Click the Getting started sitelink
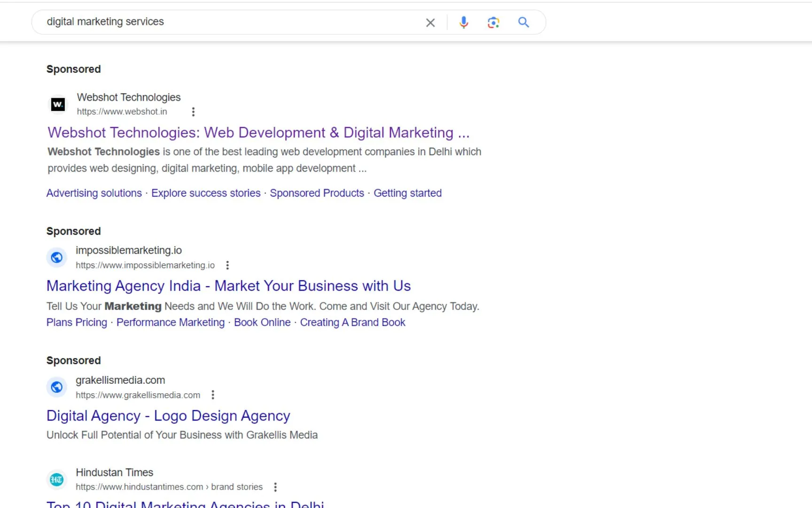This screenshot has width=812, height=508. (407, 193)
